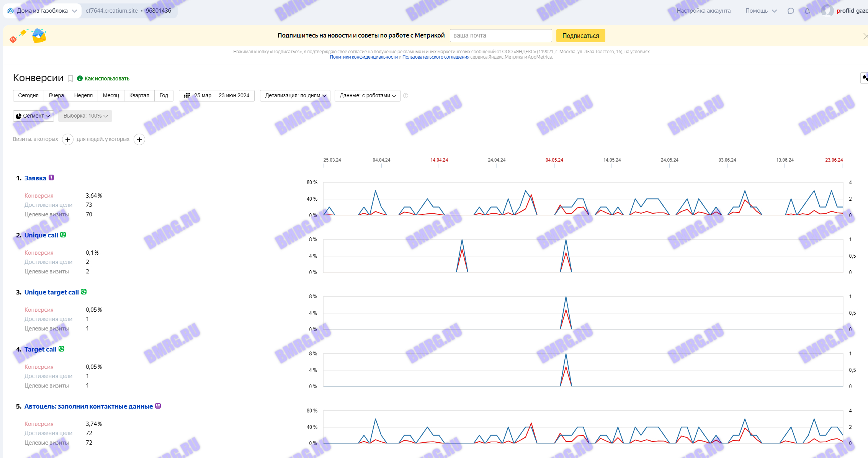The width and height of the screenshot is (868, 458).
Task: Click phone icon next to Unique call
Action: click(x=63, y=235)
